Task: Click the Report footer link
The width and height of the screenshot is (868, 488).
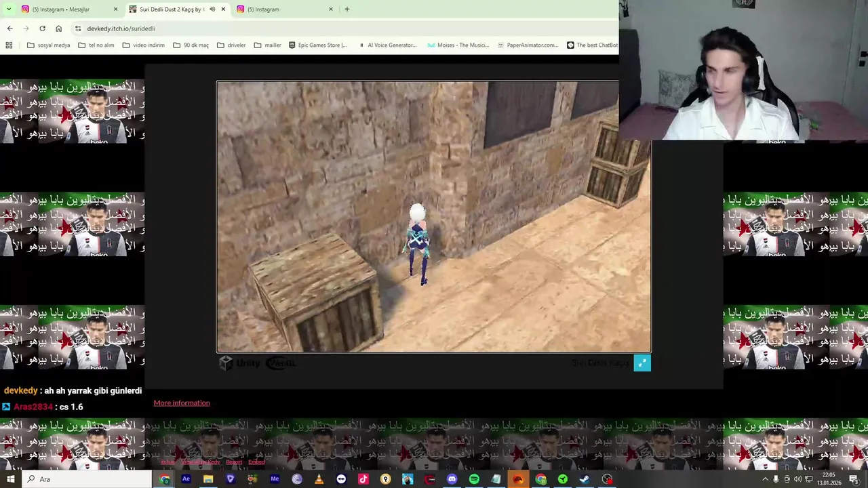Action: coord(234,462)
